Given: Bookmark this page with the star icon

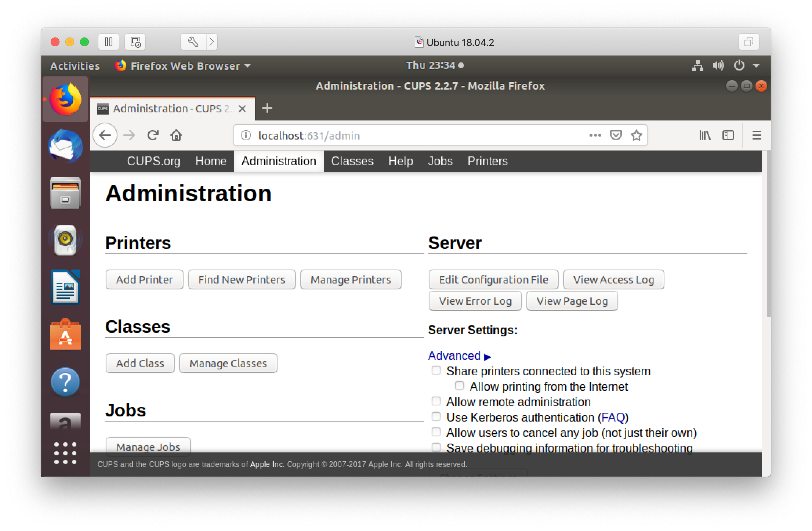Looking at the screenshot, I should (636, 136).
